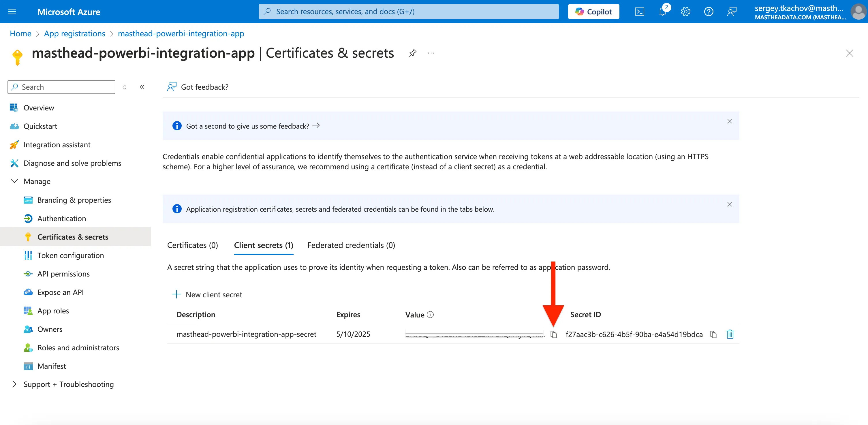Collapse the Manage section
868x425 pixels.
(x=14, y=181)
